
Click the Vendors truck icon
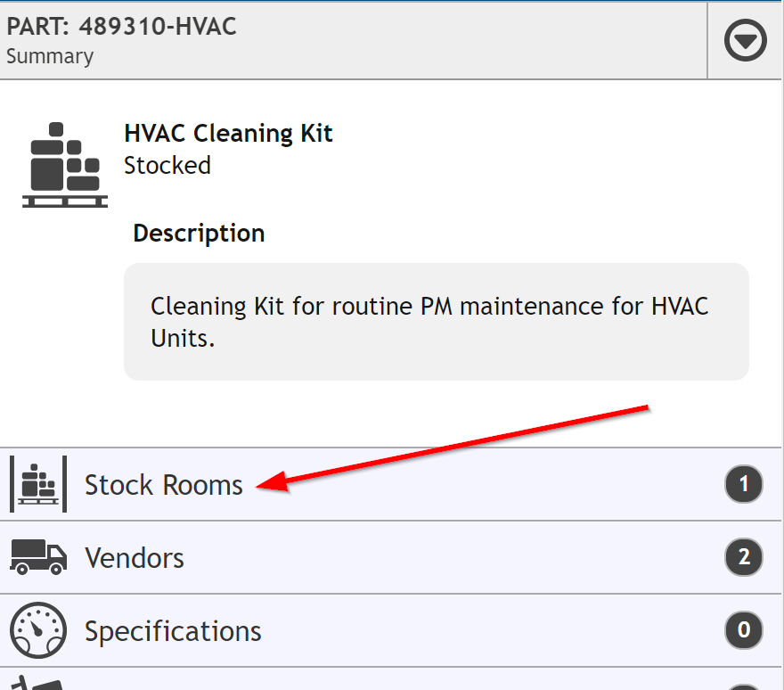click(x=38, y=557)
